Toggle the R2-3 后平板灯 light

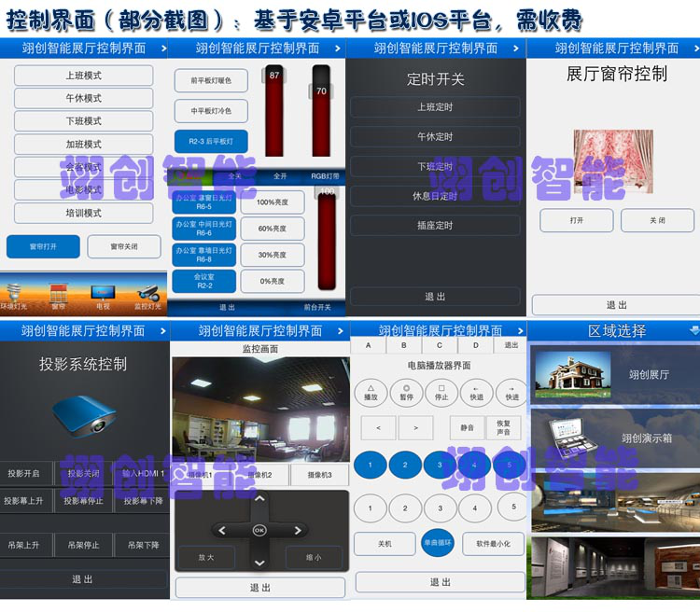point(211,142)
